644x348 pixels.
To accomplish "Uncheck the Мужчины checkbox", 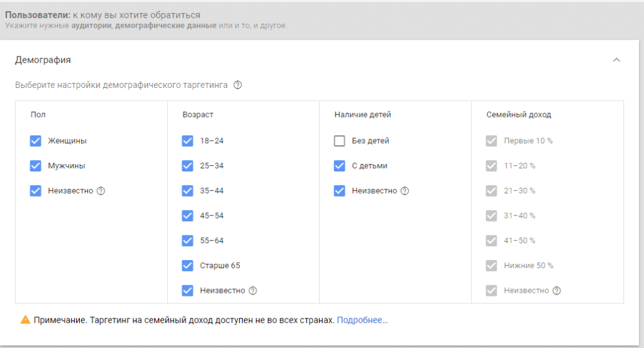I will [x=36, y=166].
